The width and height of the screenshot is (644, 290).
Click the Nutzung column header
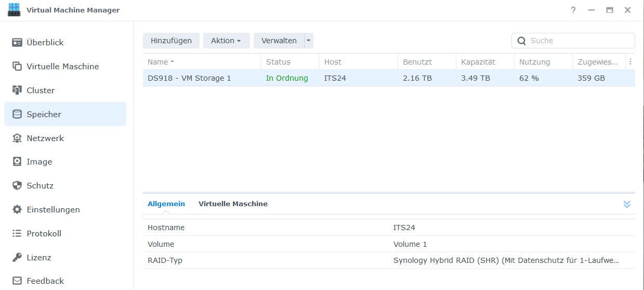tap(544, 62)
